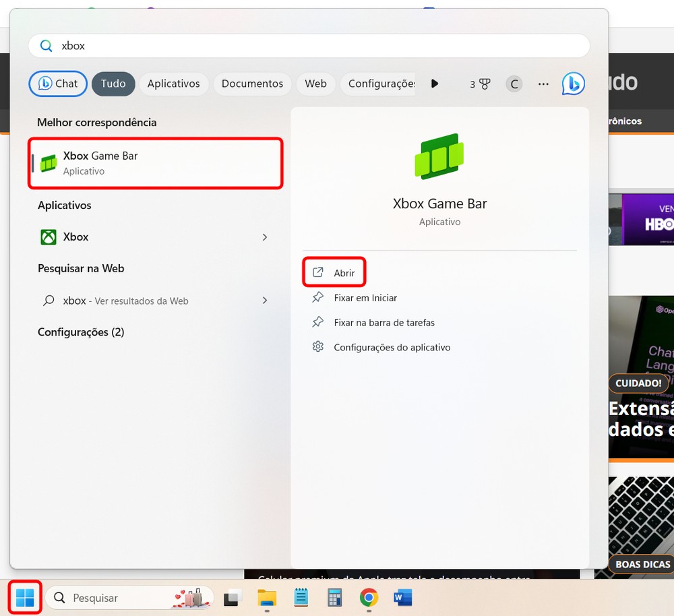Launch Google Chrome from the taskbar

point(368,598)
